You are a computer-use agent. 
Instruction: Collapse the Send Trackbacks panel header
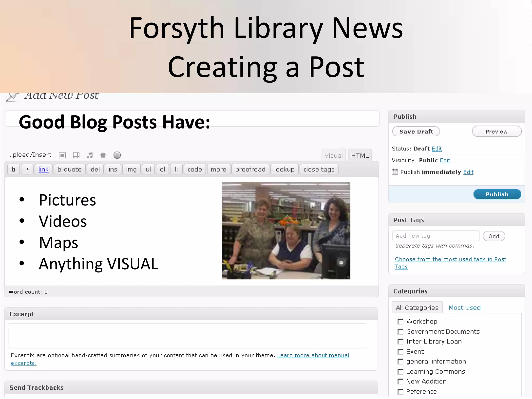(x=191, y=388)
